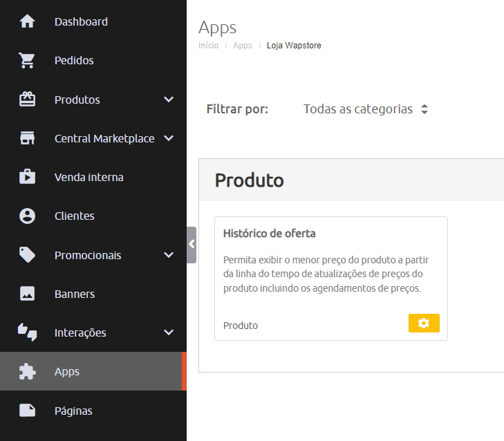The height and width of the screenshot is (441, 504).
Task: Select Promocionais in the sidebar
Action: (x=88, y=256)
